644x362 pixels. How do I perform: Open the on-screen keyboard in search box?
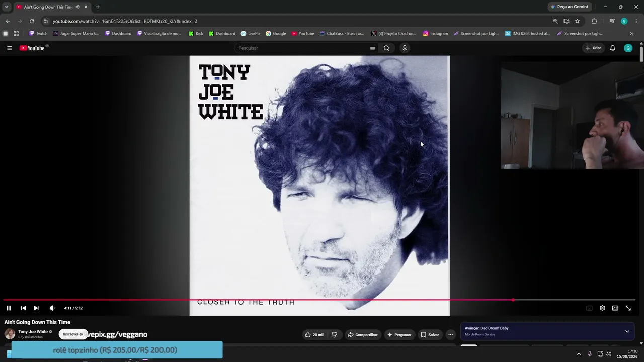point(372,48)
